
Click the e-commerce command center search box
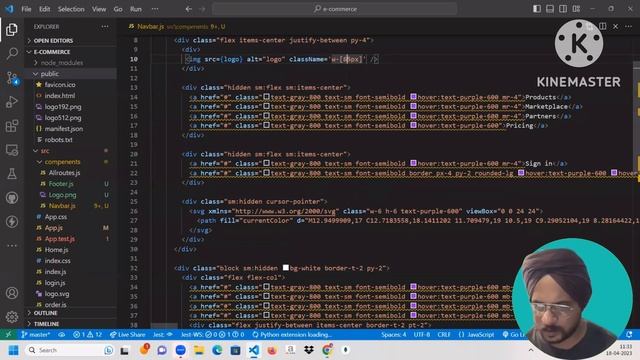tap(335, 9)
